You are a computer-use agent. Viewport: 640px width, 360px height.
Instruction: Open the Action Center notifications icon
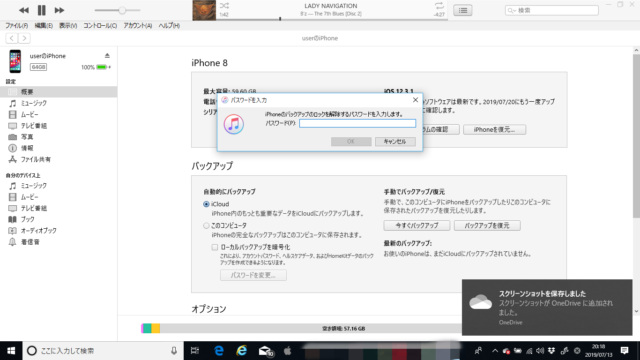click(624, 351)
